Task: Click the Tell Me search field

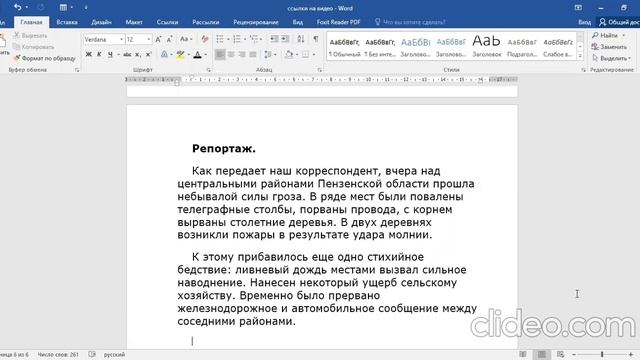Action: click(x=410, y=22)
